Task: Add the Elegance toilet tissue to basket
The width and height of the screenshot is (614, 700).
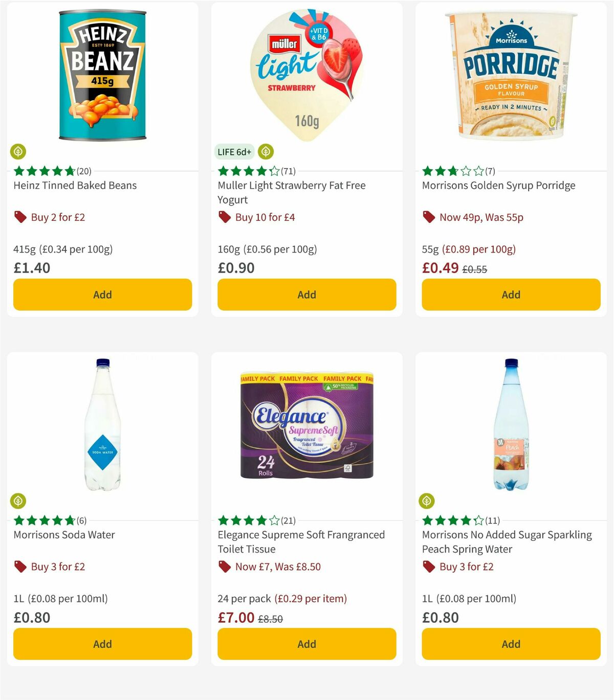Action: 306,644
